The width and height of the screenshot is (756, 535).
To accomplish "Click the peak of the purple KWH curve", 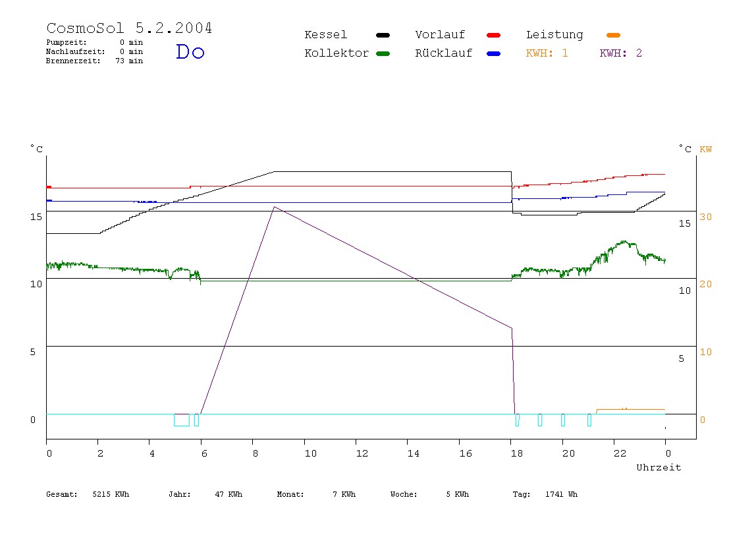I will point(274,207).
